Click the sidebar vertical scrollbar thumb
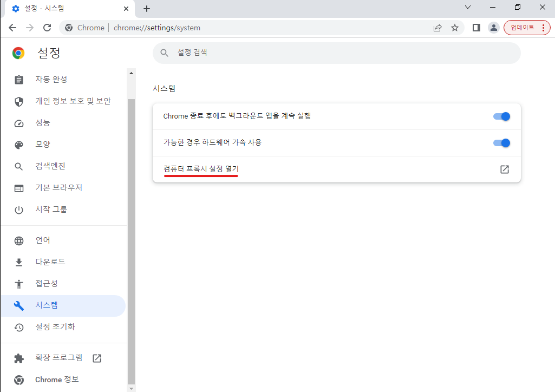555x392 pixels. (x=132, y=241)
